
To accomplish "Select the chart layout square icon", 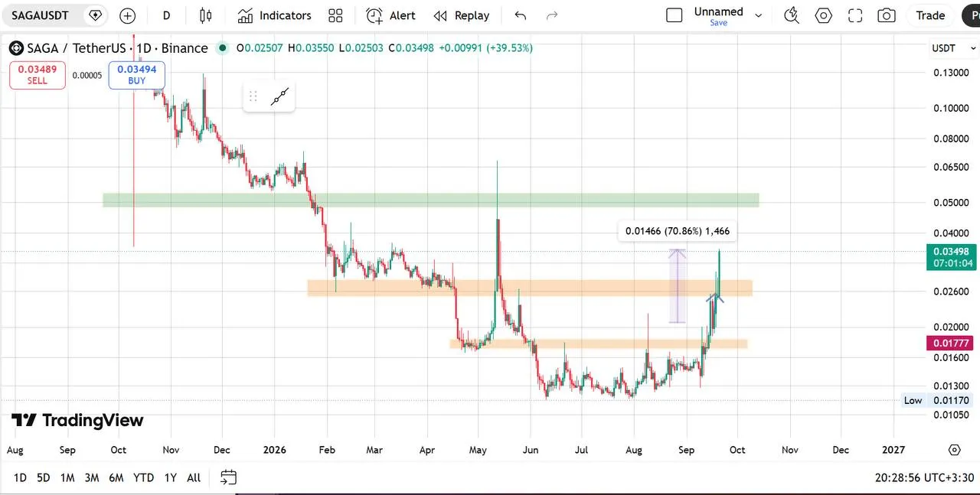I will tap(675, 15).
